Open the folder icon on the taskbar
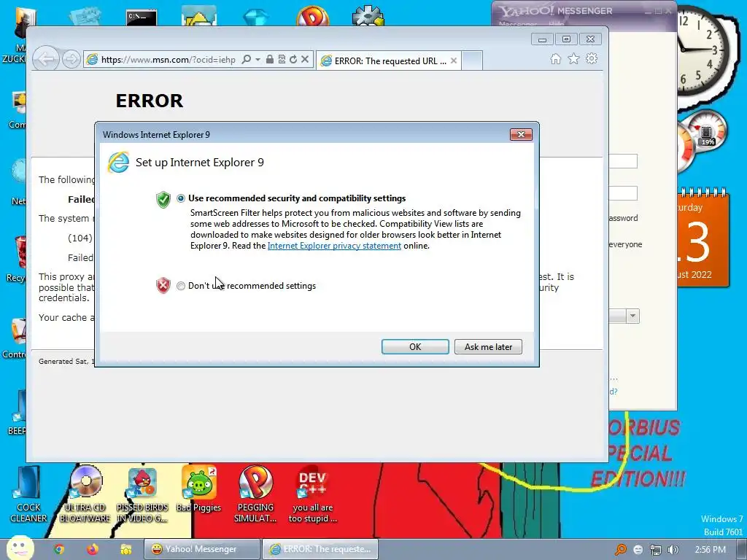The height and width of the screenshot is (560, 747). 126,549
